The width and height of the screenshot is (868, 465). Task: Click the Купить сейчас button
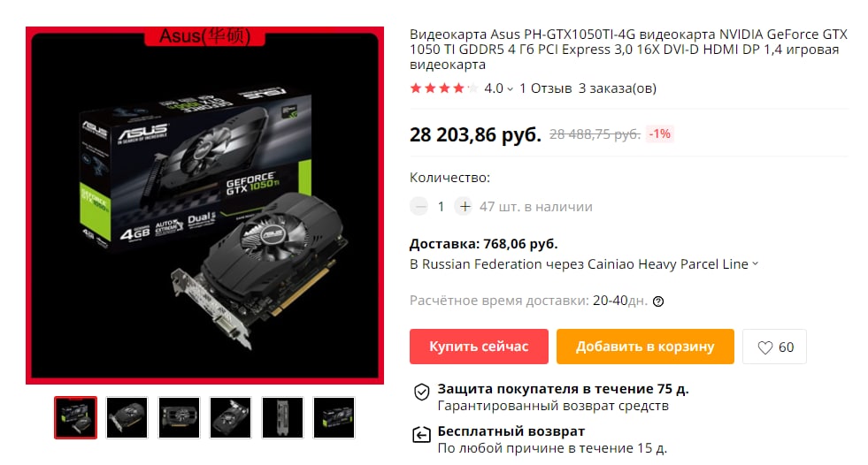(x=479, y=347)
